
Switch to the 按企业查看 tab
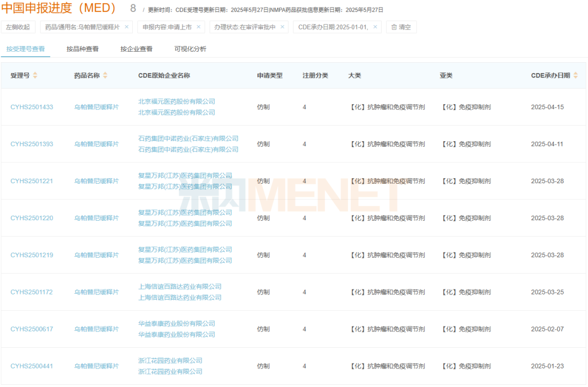point(137,49)
